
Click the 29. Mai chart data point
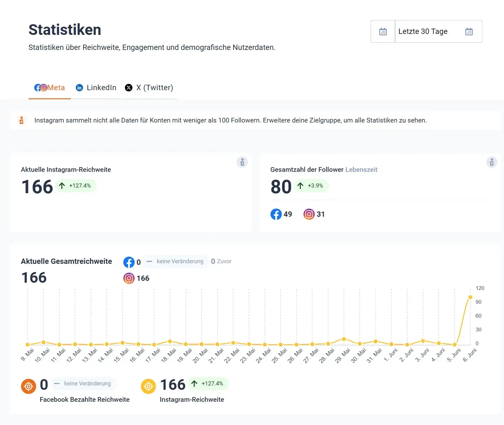tap(344, 339)
